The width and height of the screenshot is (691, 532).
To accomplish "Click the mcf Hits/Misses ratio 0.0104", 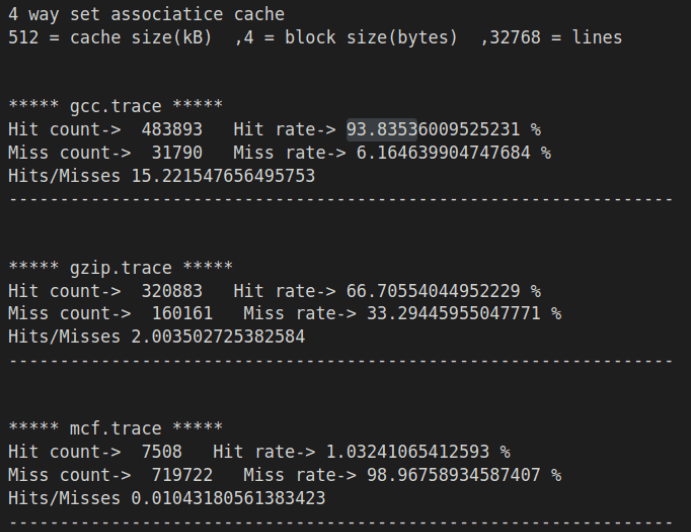I will point(228,498).
